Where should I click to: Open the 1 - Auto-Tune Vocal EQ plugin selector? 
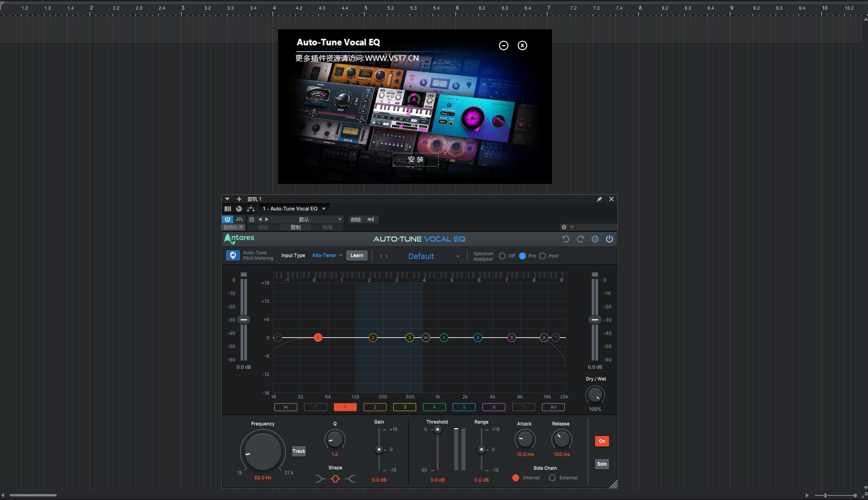pyautogui.click(x=293, y=208)
